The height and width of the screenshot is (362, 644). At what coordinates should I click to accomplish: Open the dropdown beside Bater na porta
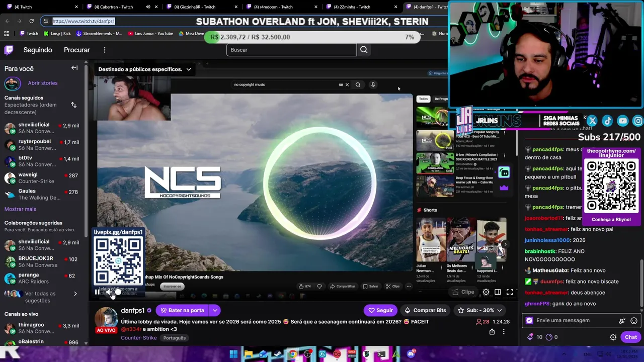coord(215,310)
